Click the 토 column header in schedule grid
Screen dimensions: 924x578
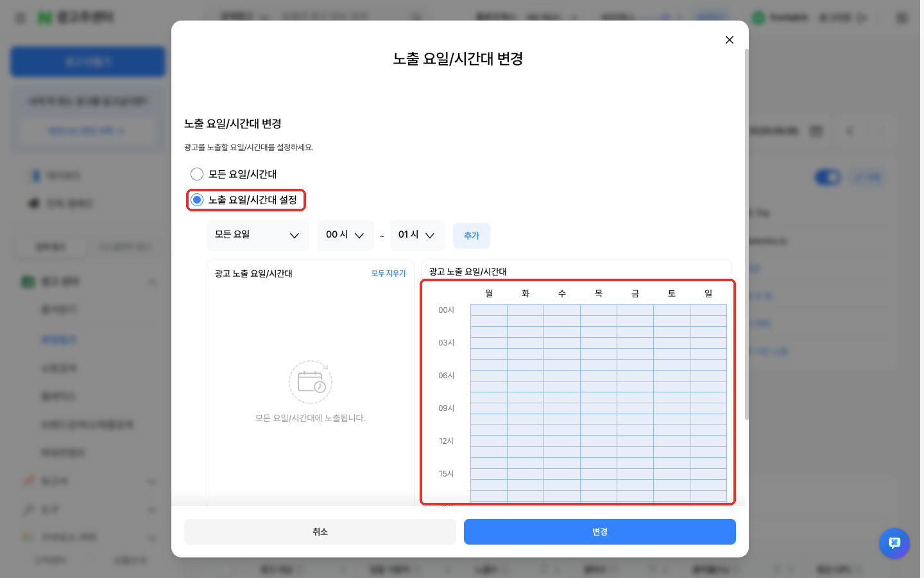click(672, 293)
